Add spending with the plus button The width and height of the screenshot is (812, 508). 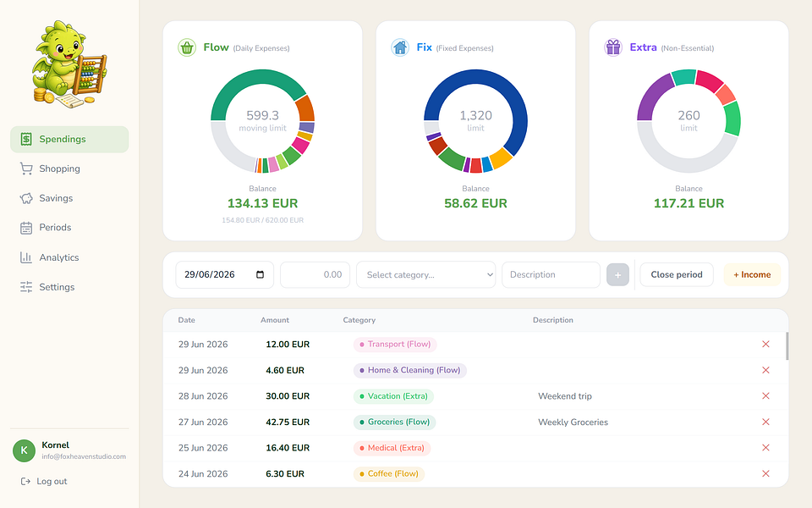(x=617, y=274)
